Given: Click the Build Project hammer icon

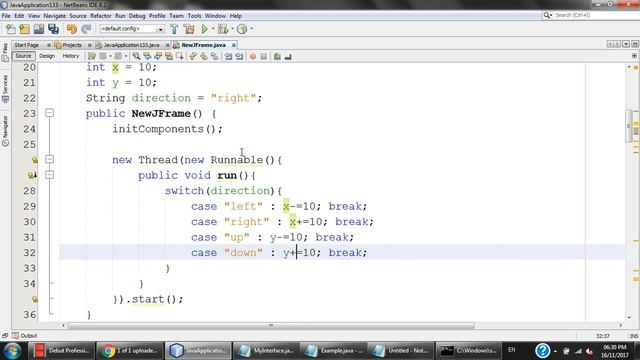Looking at the screenshot, I should [174, 29].
